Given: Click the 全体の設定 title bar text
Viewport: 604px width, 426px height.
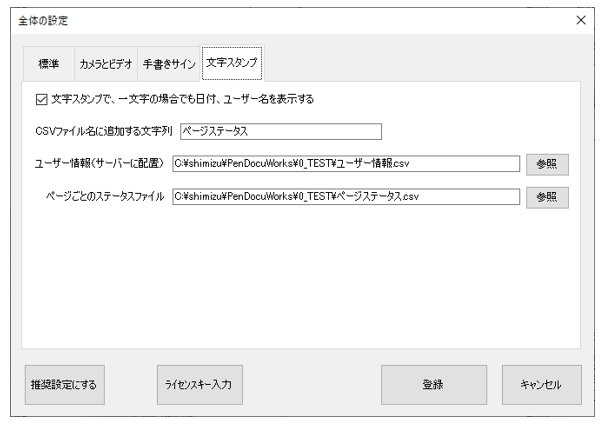Looking at the screenshot, I should pos(43,20).
